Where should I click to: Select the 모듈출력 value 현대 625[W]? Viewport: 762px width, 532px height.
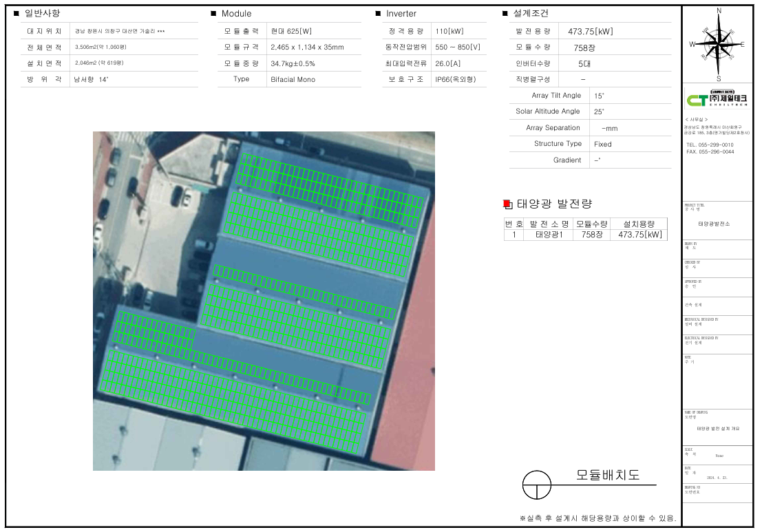(291, 32)
